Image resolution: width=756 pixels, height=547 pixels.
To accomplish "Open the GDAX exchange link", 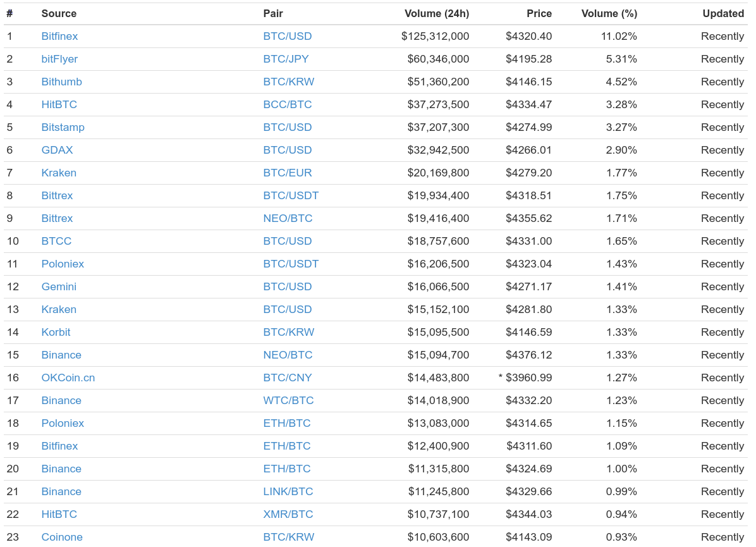I will (57, 150).
